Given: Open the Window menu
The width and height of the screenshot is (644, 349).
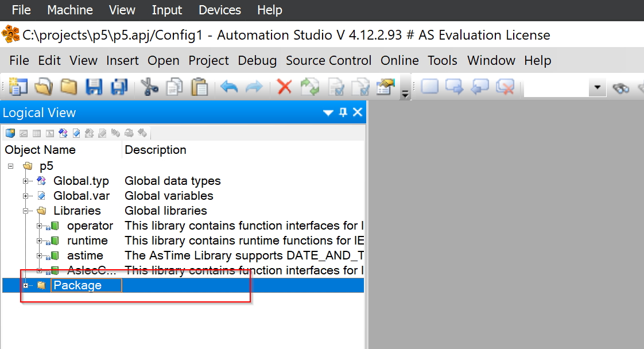Looking at the screenshot, I should pyautogui.click(x=491, y=60).
